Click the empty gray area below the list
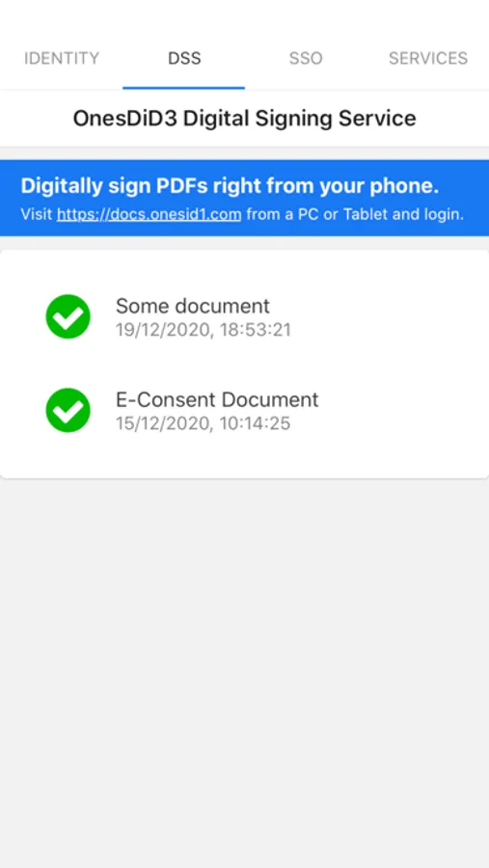 point(244,672)
